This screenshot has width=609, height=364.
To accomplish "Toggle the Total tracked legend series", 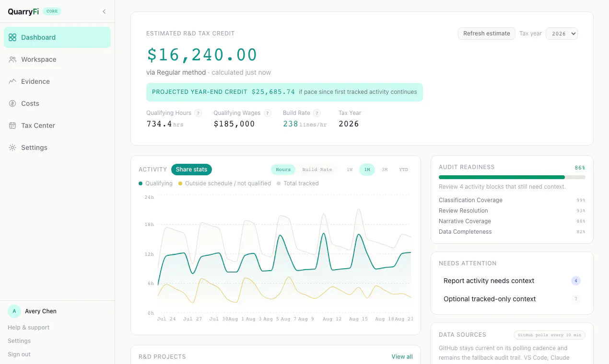I will [298, 183].
